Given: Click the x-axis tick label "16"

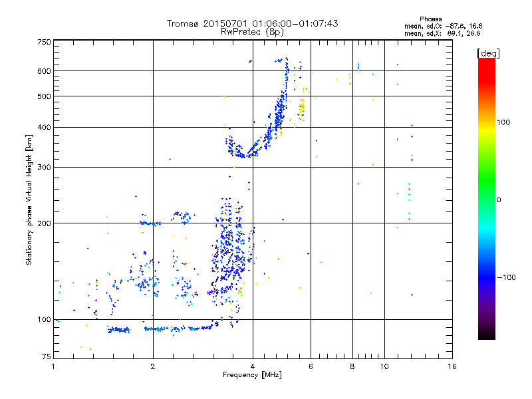Looking at the screenshot, I should 452,366.
